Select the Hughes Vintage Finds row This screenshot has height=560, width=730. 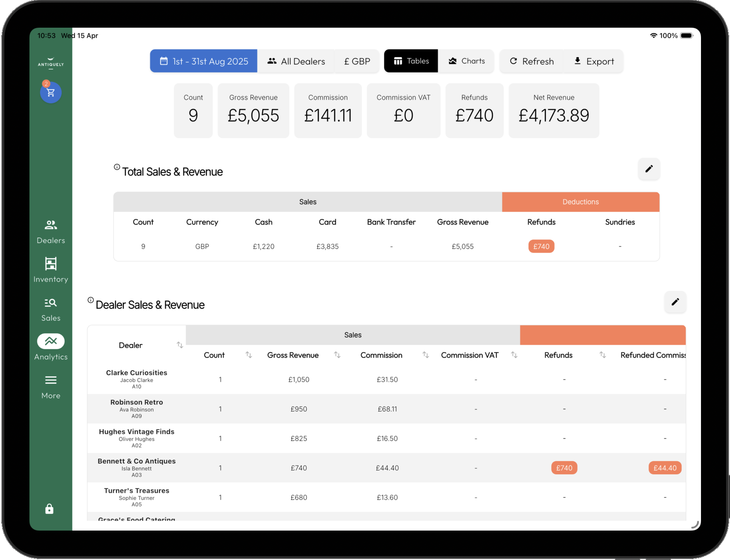[x=386, y=438]
